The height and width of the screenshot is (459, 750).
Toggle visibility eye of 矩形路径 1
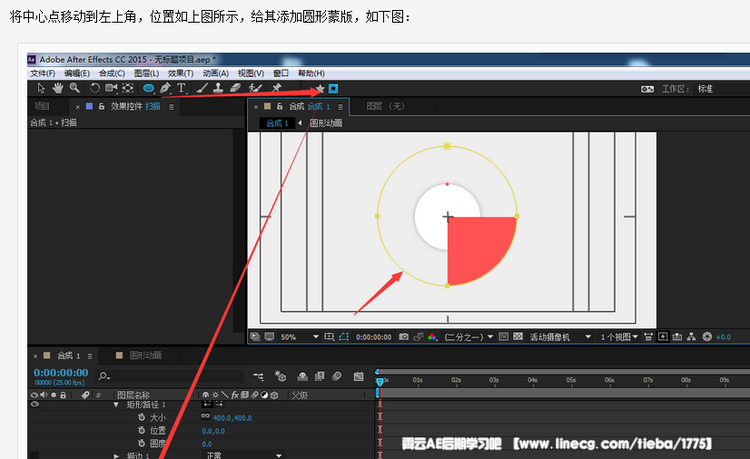[34, 404]
